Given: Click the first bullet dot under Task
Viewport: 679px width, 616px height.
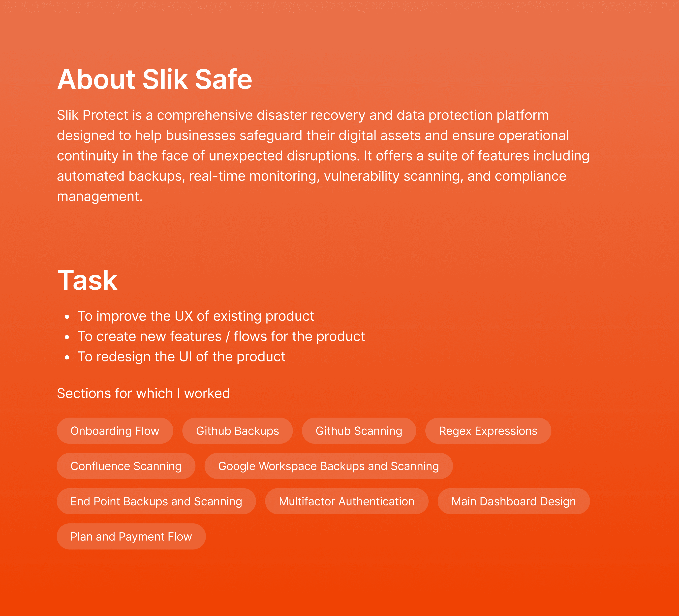Looking at the screenshot, I should (67, 317).
